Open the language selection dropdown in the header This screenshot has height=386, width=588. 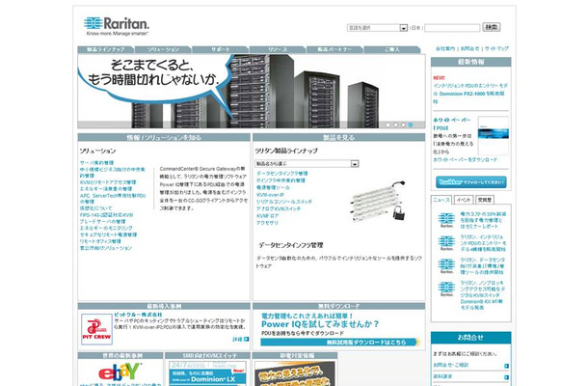(377, 28)
